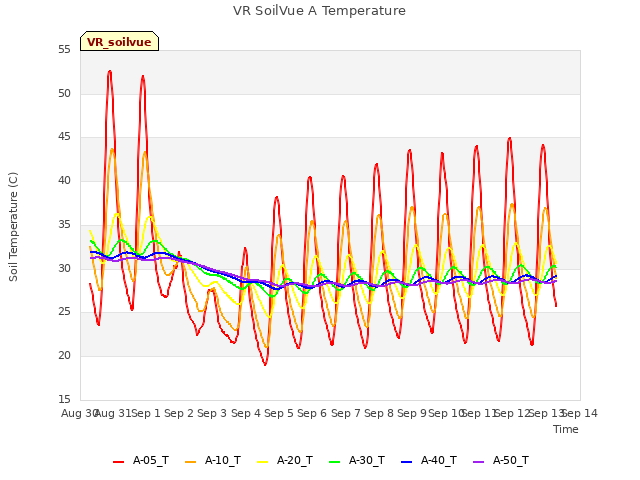Click the 55 y-axis tick label
This screenshot has height=480, width=640.
[x=64, y=50]
